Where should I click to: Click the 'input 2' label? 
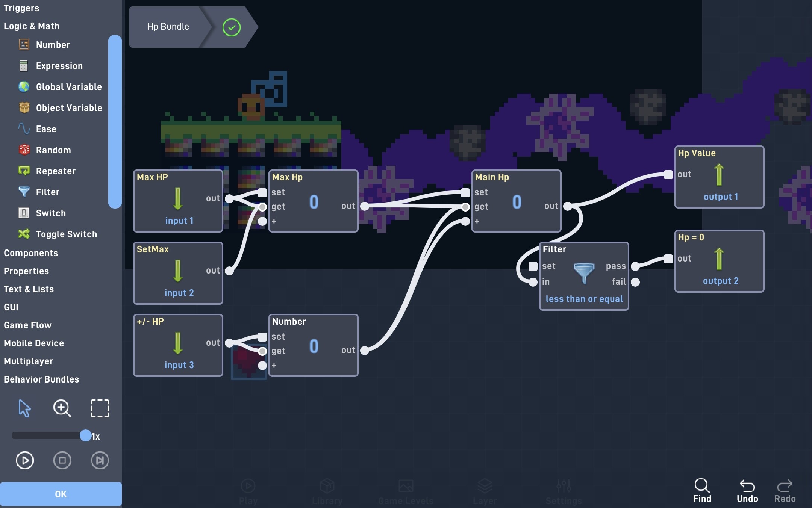point(179,293)
